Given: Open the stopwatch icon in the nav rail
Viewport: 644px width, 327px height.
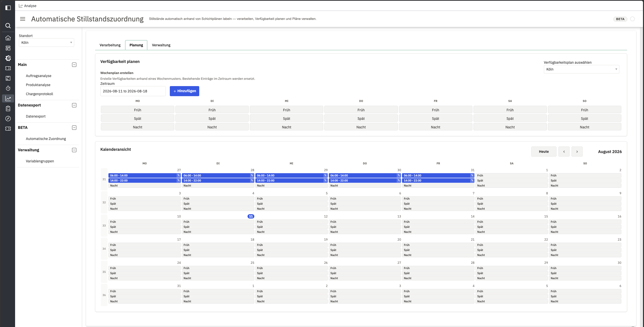Looking at the screenshot, I should coord(8,88).
